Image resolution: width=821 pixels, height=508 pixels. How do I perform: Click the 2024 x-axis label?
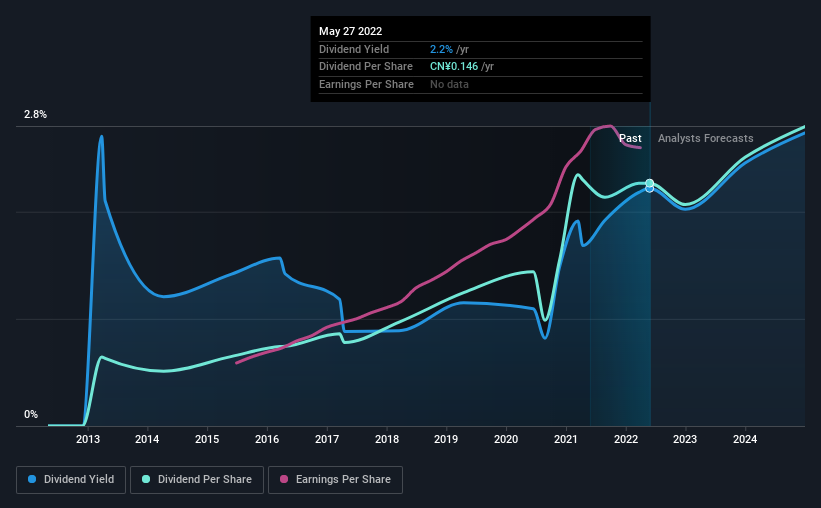745,439
